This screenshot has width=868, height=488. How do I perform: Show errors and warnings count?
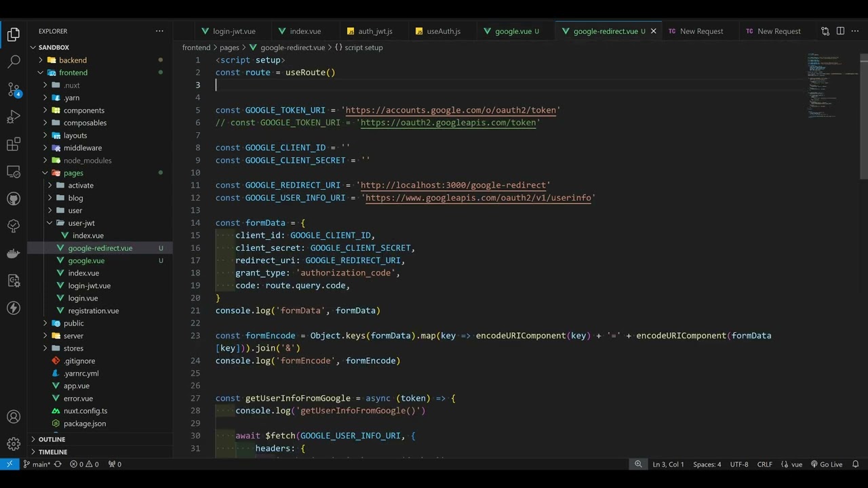84,464
